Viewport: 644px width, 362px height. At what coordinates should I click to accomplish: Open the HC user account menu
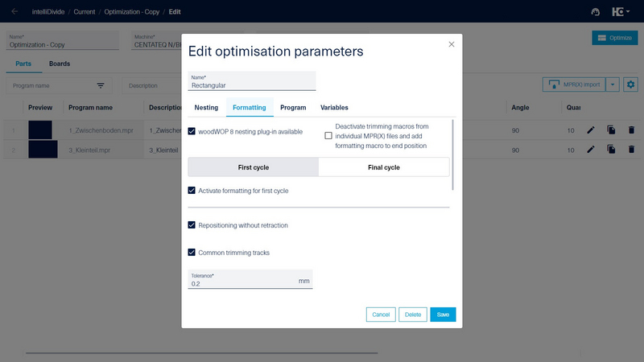620,12
